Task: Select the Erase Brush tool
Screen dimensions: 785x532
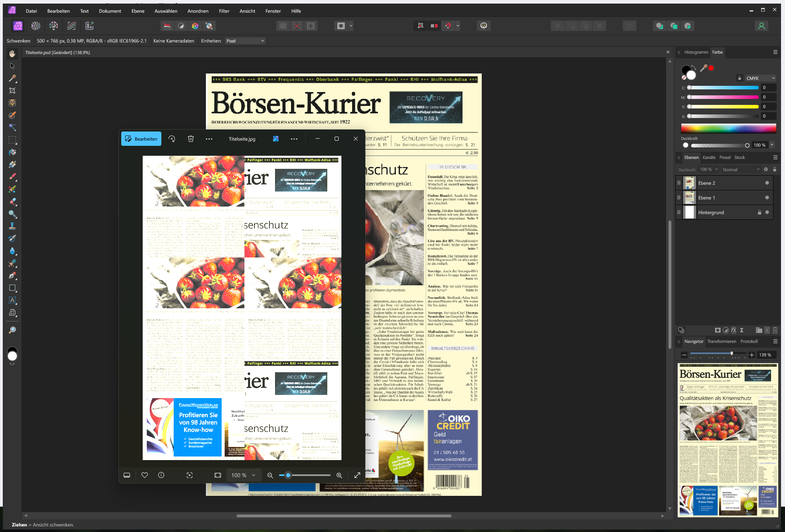Action: pos(12,201)
